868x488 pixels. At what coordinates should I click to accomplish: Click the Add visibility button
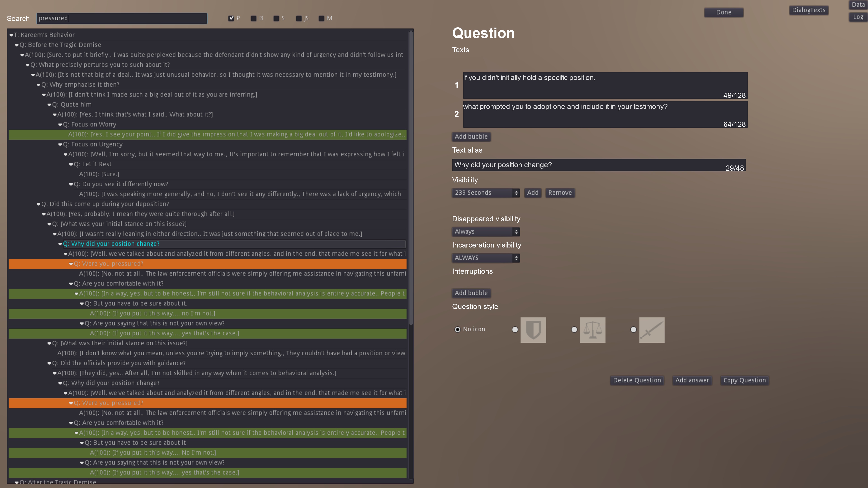point(533,193)
